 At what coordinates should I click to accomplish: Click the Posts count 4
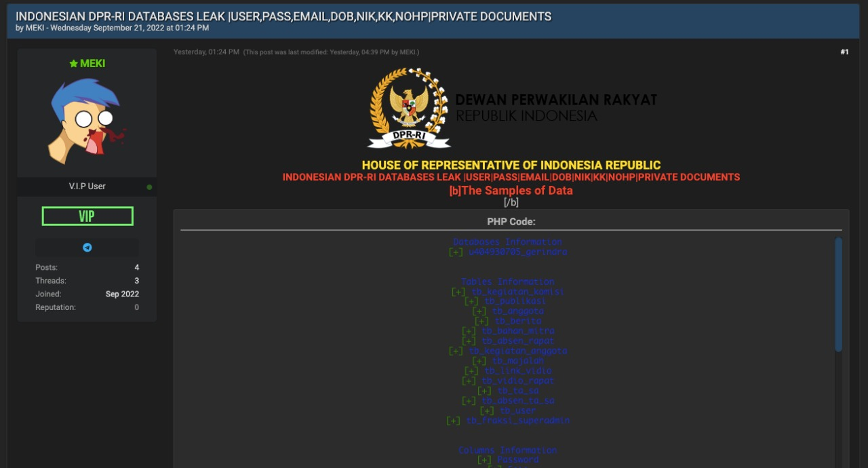[136, 268]
